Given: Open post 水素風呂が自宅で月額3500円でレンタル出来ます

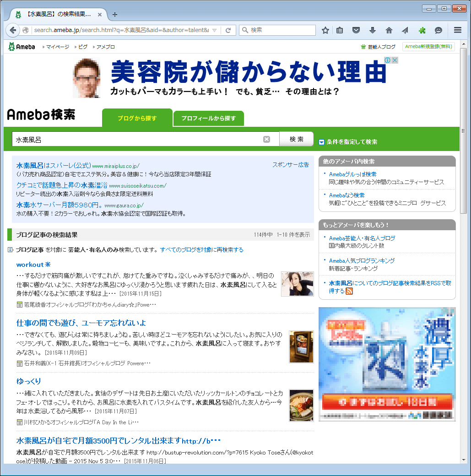Looking at the screenshot, I should [x=118, y=440].
